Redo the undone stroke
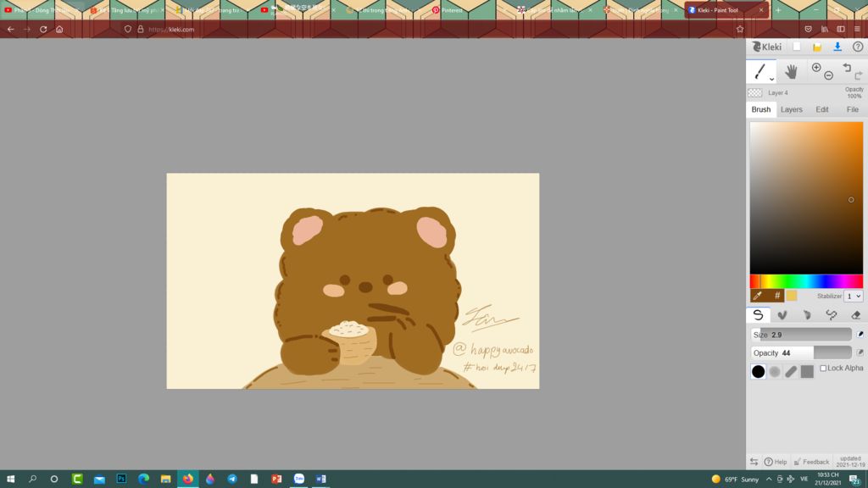868x488 pixels. [858, 75]
